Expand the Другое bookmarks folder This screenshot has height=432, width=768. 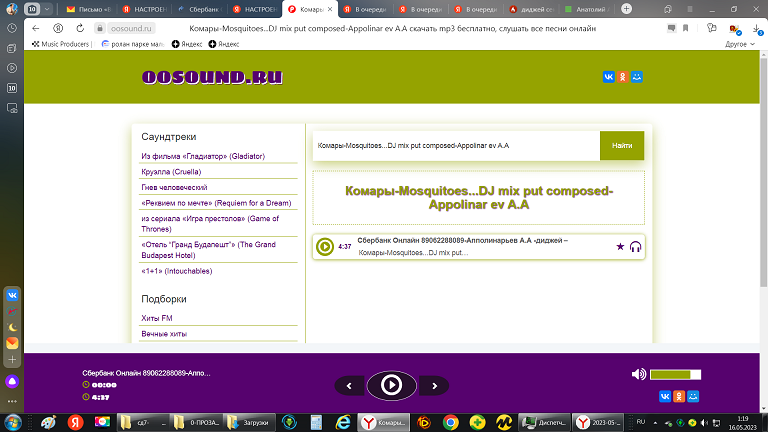740,44
